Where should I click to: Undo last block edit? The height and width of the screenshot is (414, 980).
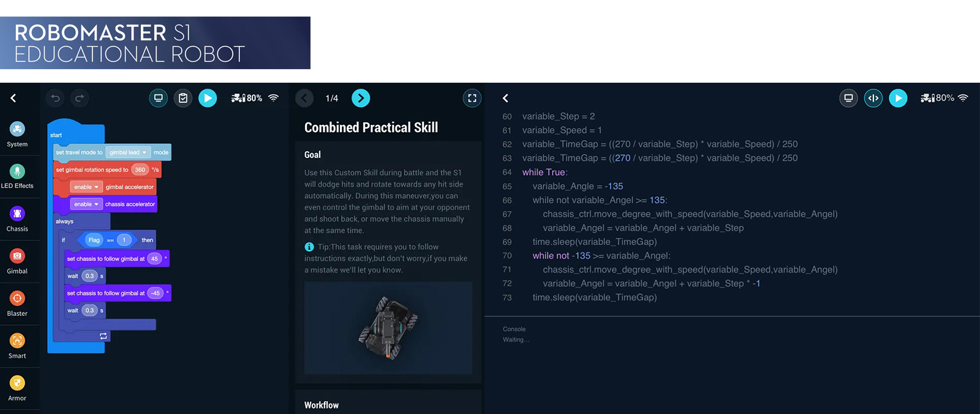click(55, 98)
